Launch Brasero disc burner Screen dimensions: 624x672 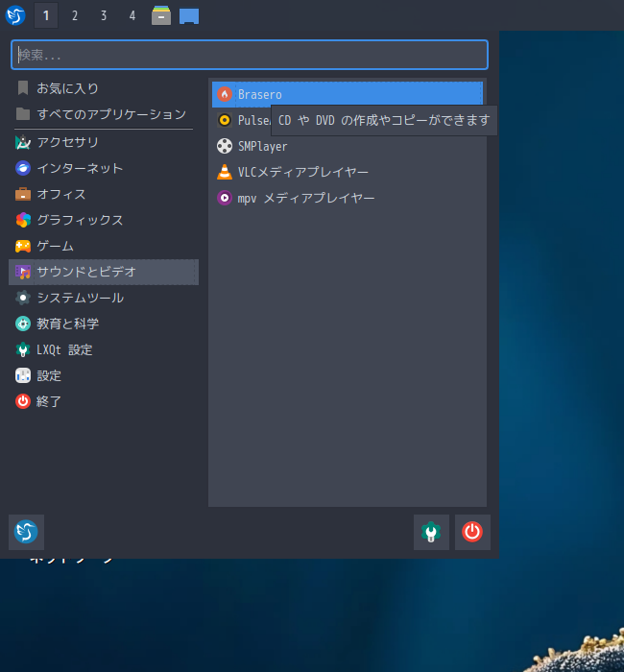pos(348,94)
